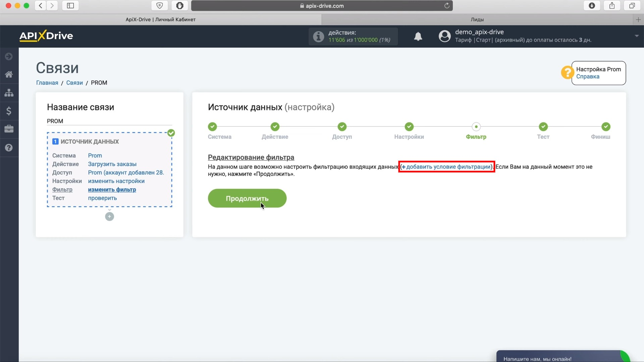This screenshot has width=644, height=362.
Task: Click проверить test link
Action: coord(102,198)
